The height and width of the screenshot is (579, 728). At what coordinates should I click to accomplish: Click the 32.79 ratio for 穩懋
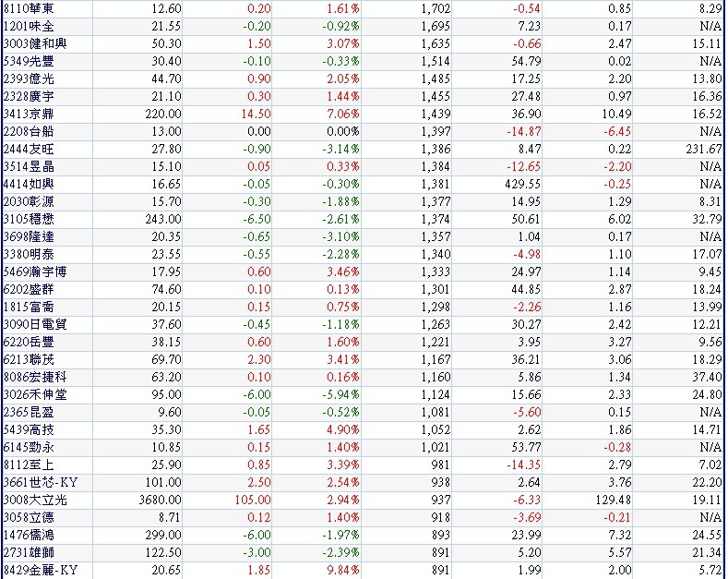click(x=707, y=220)
